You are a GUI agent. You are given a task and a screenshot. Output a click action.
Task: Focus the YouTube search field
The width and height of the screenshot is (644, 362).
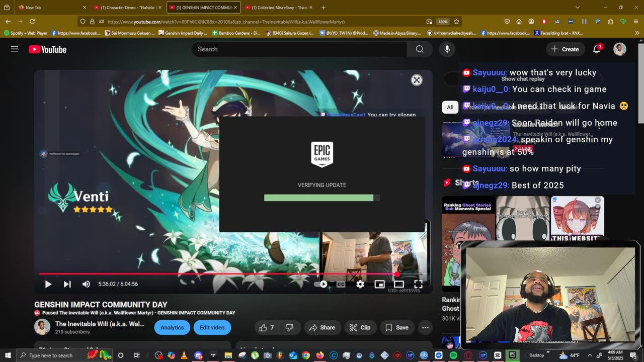point(299,49)
